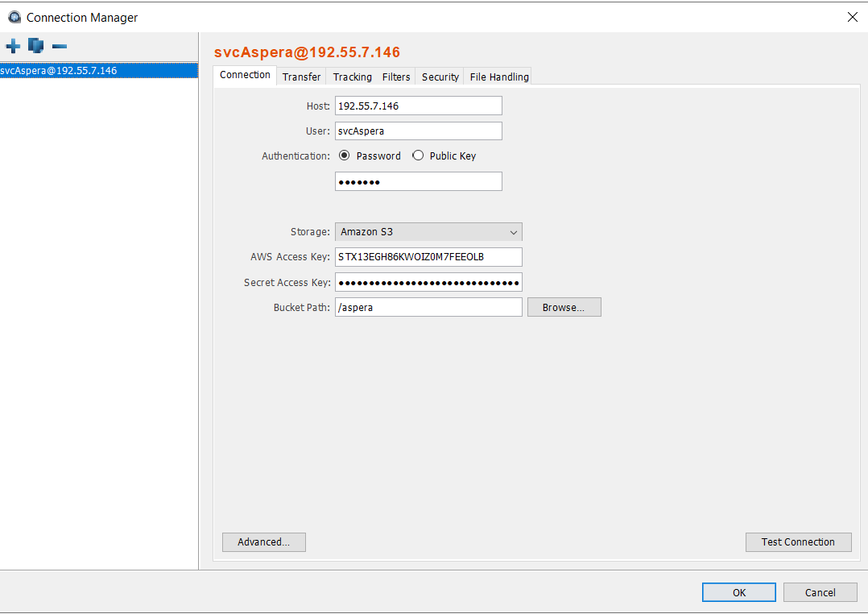868x614 pixels.
Task: Confirm changes with the OK button
Action: click(738, 592)
